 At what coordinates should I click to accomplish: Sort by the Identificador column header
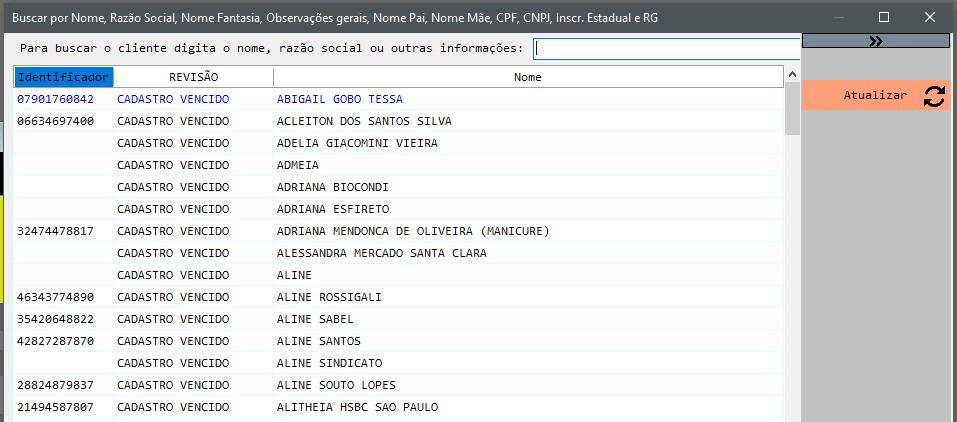[64, 77]
